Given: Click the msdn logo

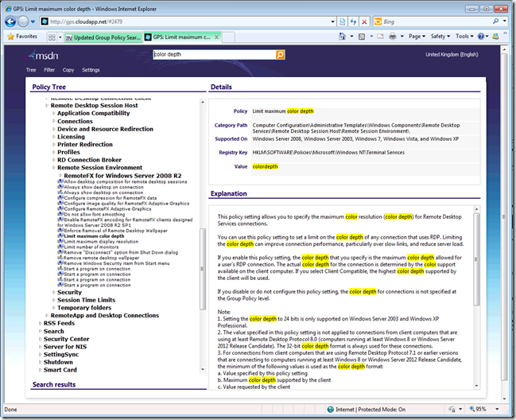Looking at the screenshot, I should [42, 56].
